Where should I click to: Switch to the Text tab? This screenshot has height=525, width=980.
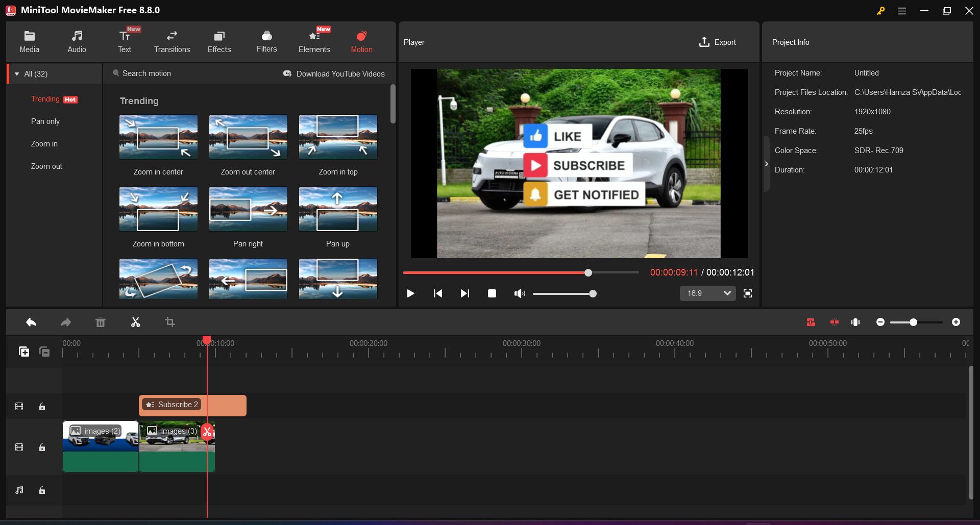125,42
